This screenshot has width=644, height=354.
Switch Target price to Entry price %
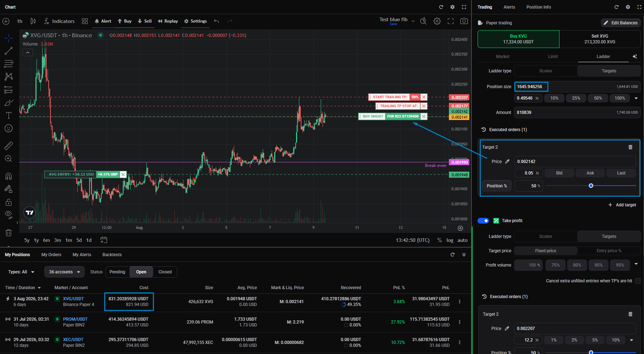tap(609, 251)
